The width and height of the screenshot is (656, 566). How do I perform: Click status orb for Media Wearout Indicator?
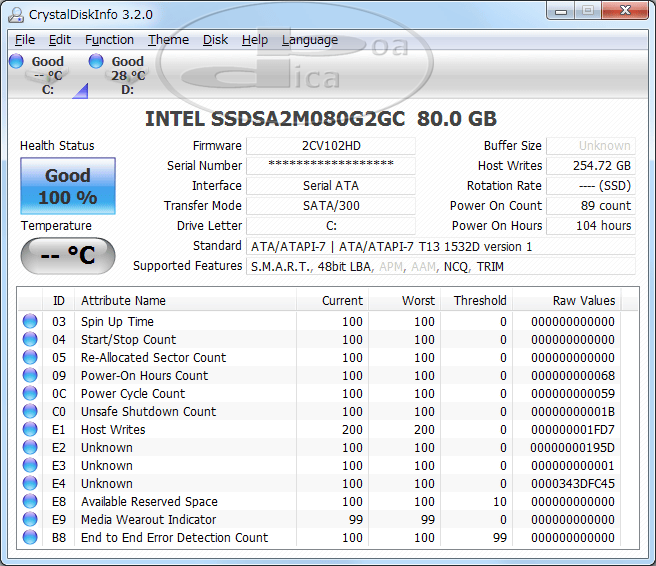point(30,520)
